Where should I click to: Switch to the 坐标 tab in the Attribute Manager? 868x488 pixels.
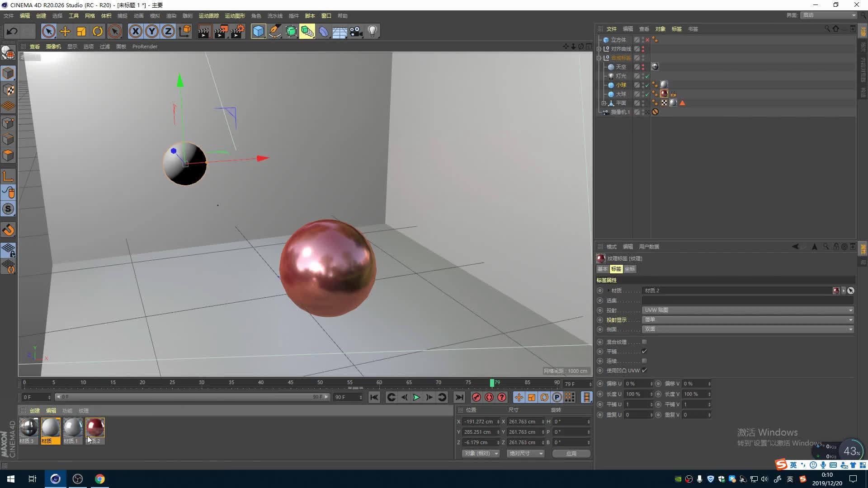pos(629,268)
